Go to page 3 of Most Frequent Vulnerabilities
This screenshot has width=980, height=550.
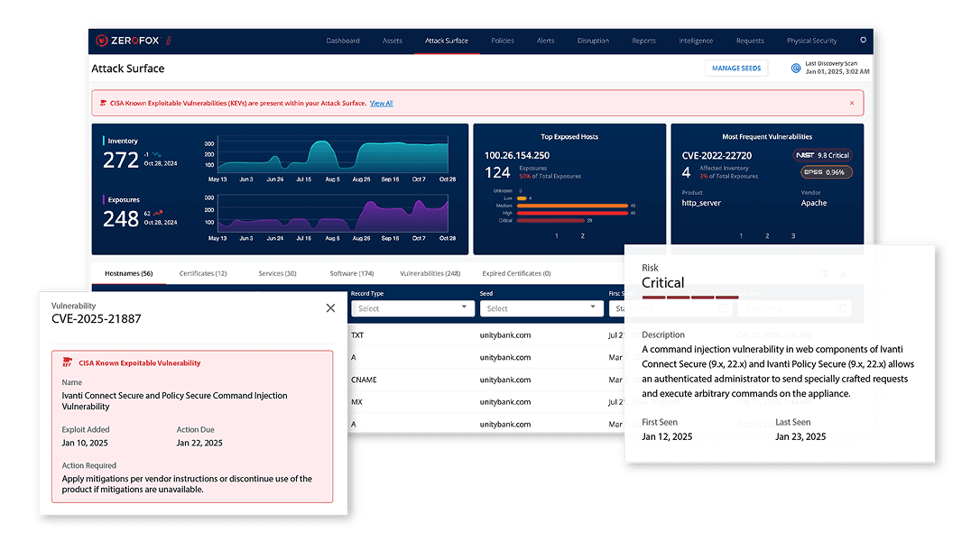[x=793, y=236]
